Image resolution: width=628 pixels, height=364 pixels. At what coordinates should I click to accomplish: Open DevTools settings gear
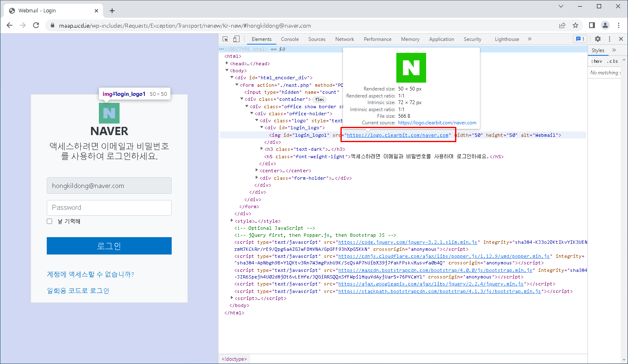pos(598,39)
